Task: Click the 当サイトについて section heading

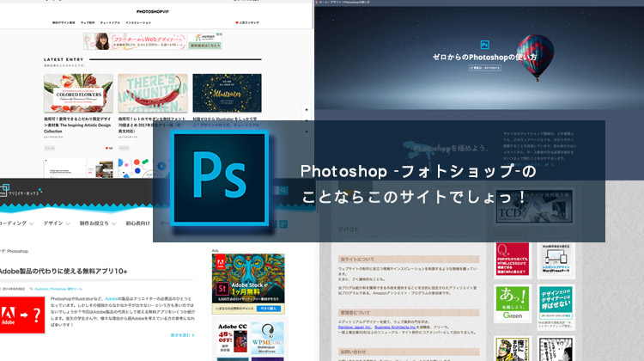Action: (x=409, y=260)
